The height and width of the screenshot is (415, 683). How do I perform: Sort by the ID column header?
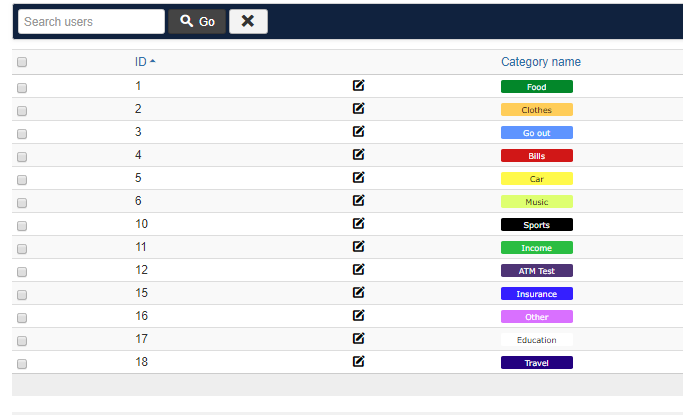pyautogui.click(x=144, y=62)
